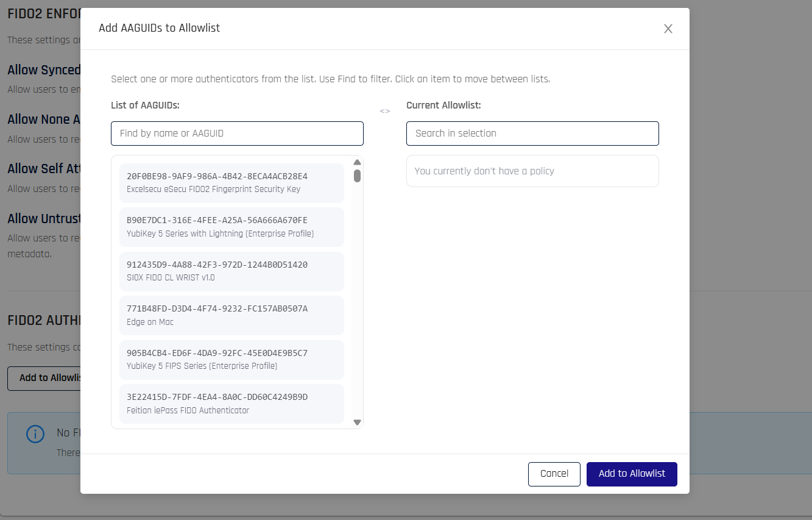Select YubiKey 5 FIPS Series (Enterprise Profile)
The image size is (812, 520).
(x=231, y=360)
